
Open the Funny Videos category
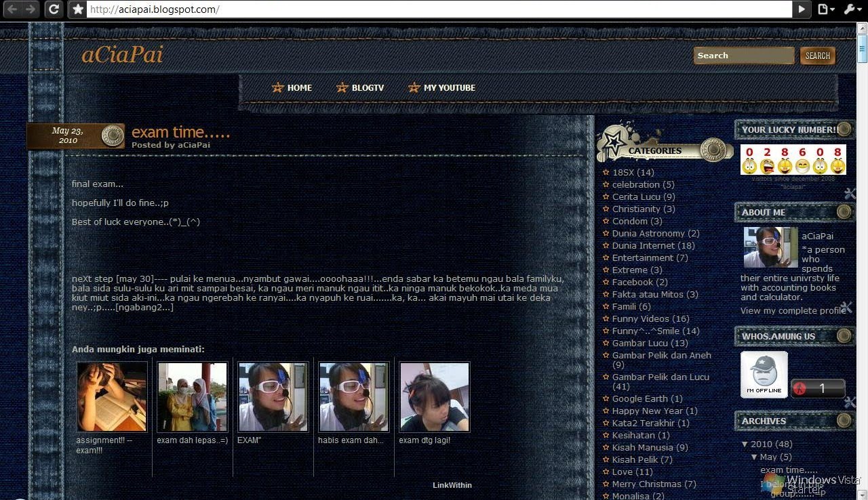[650, 318]
